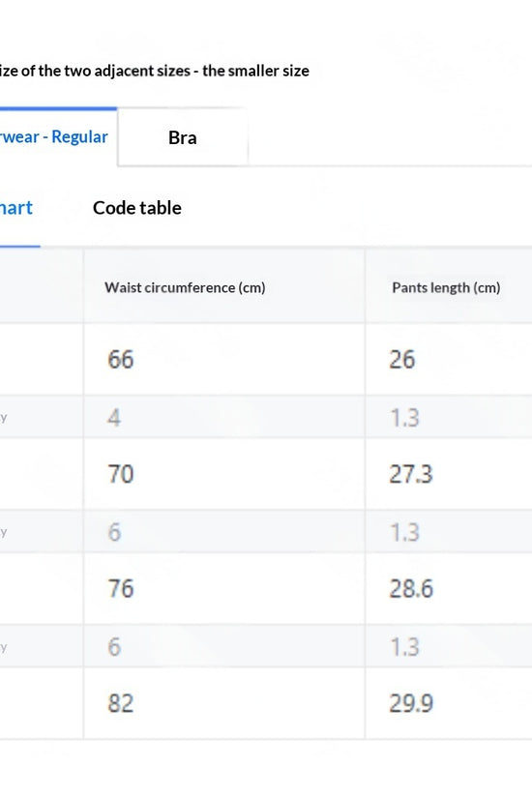Click the pants length 29.9 cell

(449, 703)
